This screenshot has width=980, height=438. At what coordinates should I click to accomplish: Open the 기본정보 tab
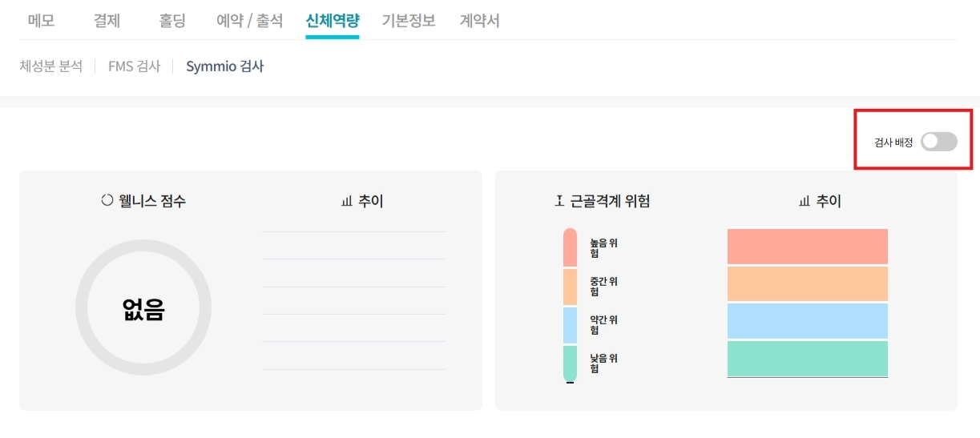tap(409, 21)
